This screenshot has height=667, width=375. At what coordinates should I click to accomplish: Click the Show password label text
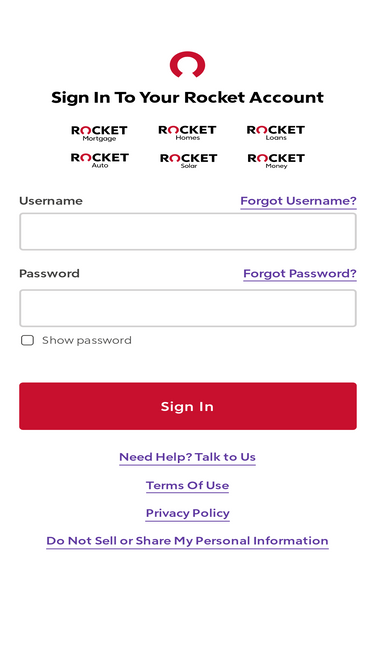click(87, 340)
